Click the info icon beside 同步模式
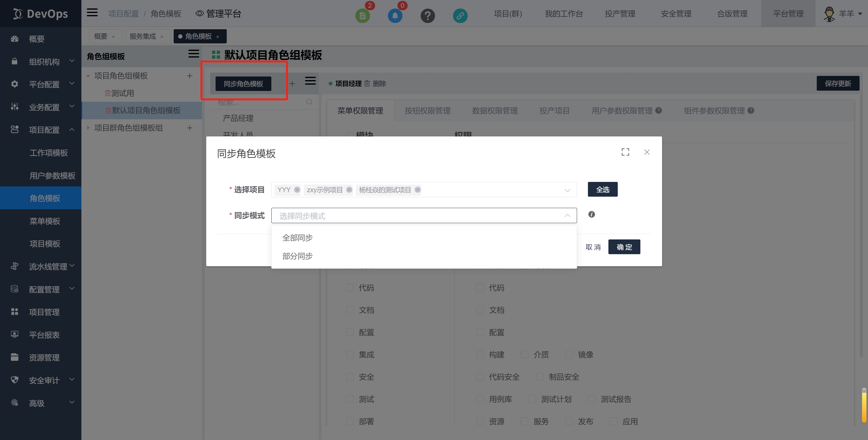868x440 pixels. [x=591, y=214]
